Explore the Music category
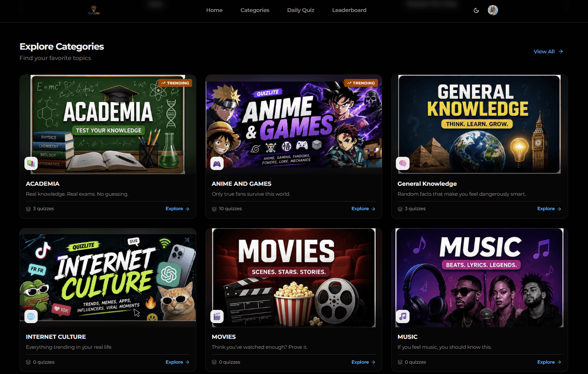 (x=549, y=362)
